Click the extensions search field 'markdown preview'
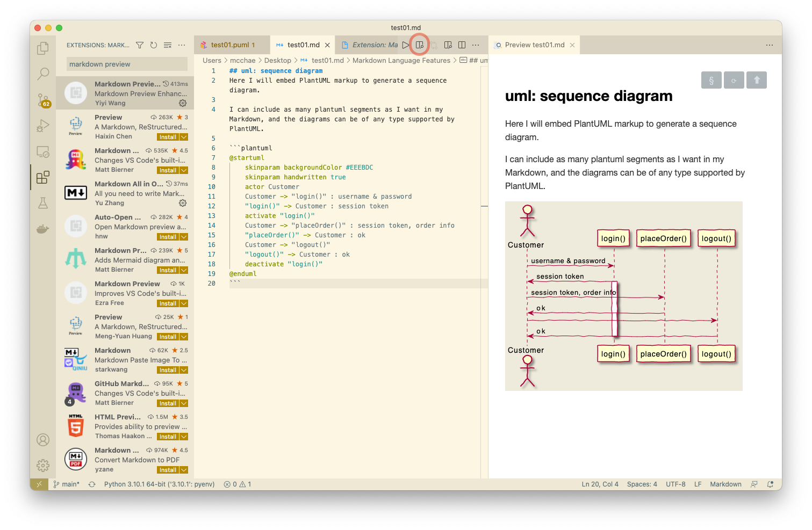Screen dimensions: 812x530 tap(127, 64)
